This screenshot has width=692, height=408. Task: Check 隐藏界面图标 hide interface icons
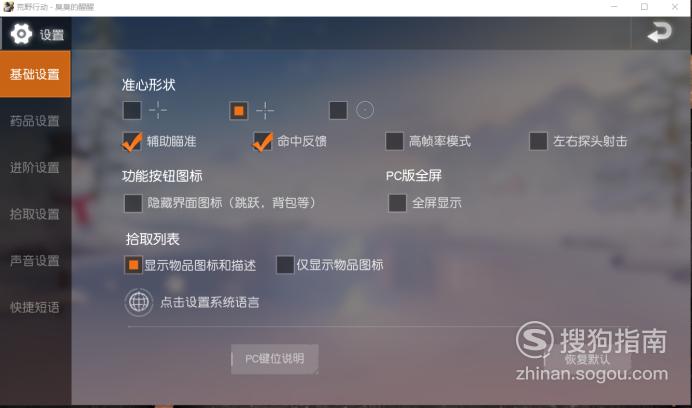(133, 204)
